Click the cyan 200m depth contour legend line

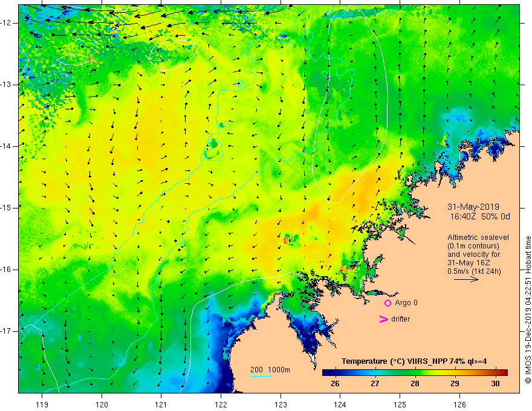[260, 376]
